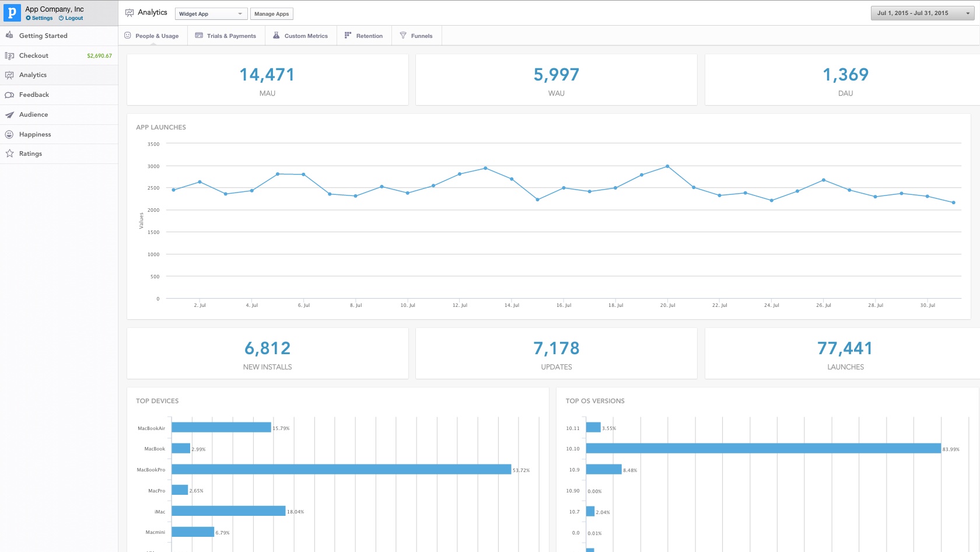Open Checkout in the sidebar
This screenshot has height=552, width=980.
(x=59, y=55)
